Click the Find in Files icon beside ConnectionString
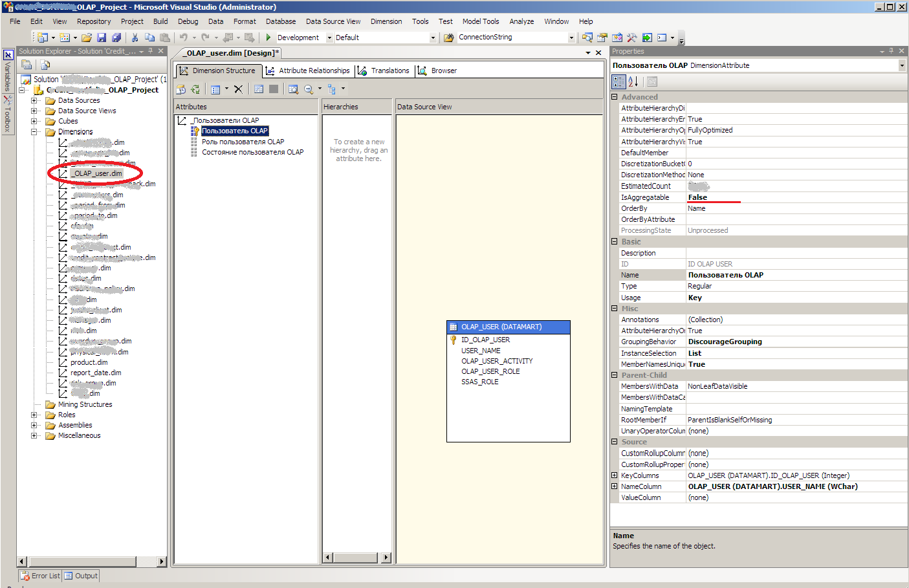 448,38
